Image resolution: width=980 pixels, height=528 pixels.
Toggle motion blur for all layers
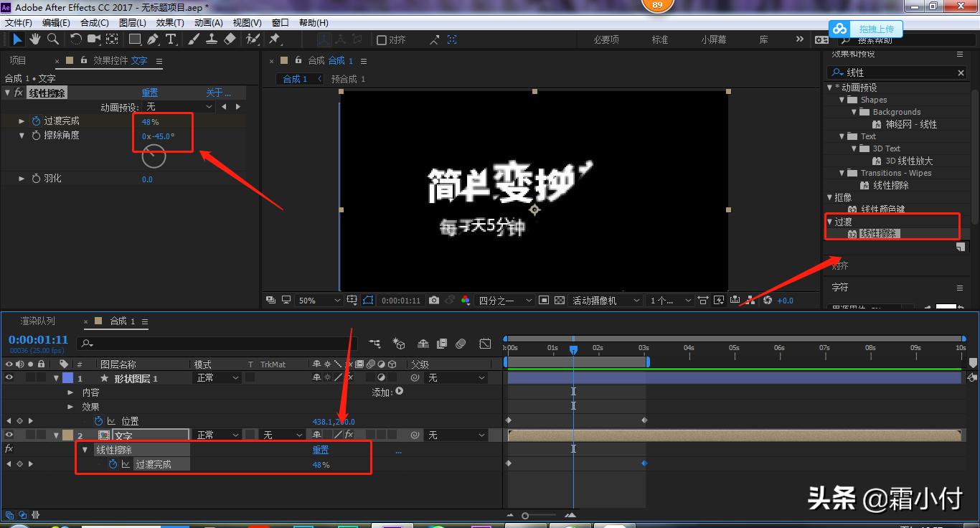point(460,344)
